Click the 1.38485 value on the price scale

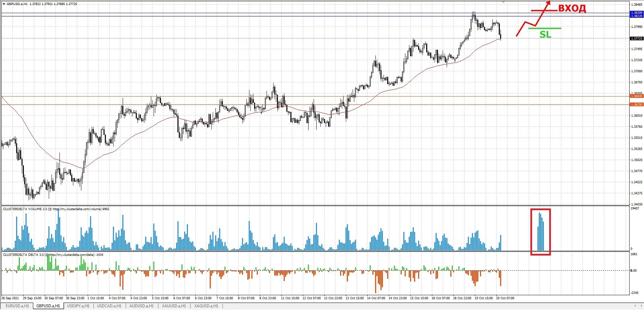pyautogui.click(x=636, y=5)
